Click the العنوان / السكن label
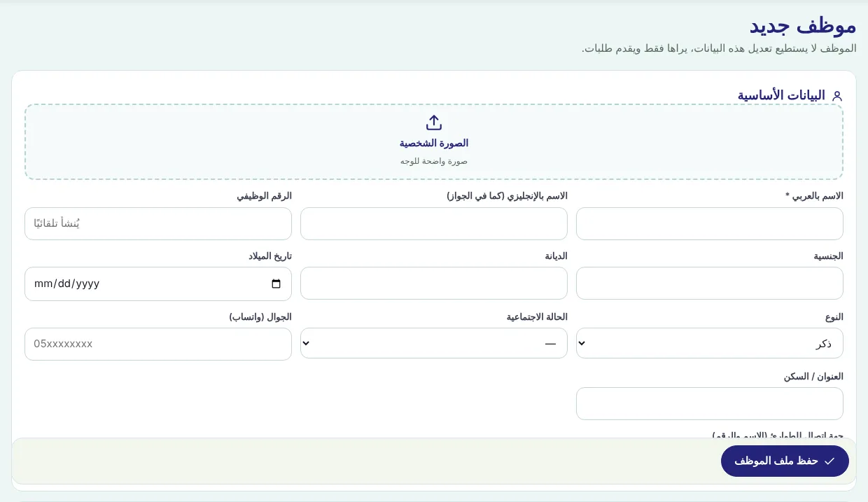Viewport: 868px width, 502px height. 813,377
